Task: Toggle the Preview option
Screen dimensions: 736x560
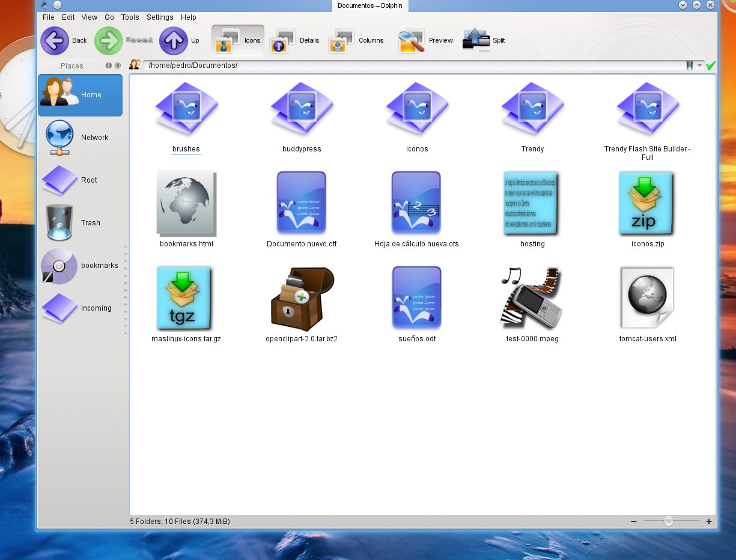Action: tap(426, 41)
